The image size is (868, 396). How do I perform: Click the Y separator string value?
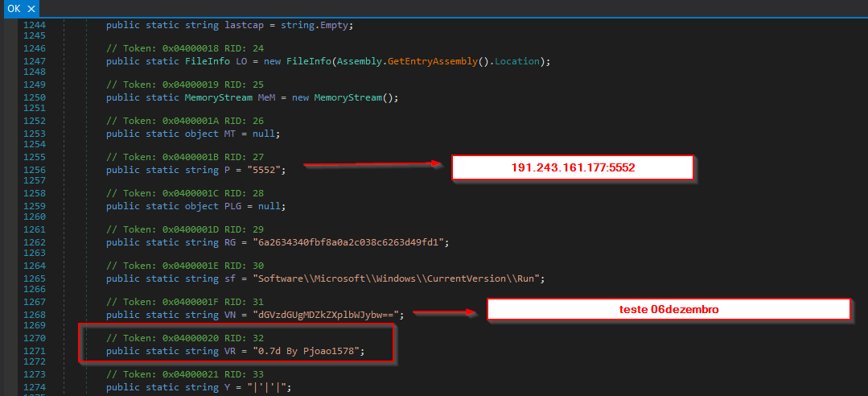(265, 388)
